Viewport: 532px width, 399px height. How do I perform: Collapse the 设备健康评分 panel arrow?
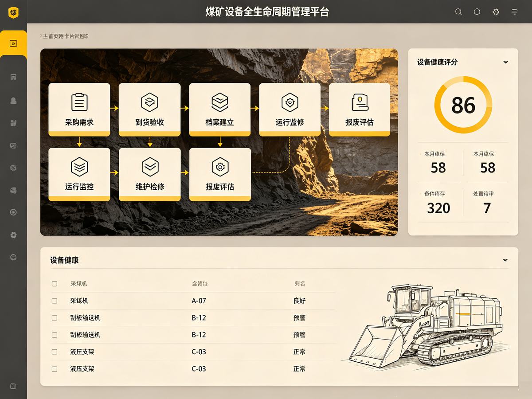(x=505, y=63)
